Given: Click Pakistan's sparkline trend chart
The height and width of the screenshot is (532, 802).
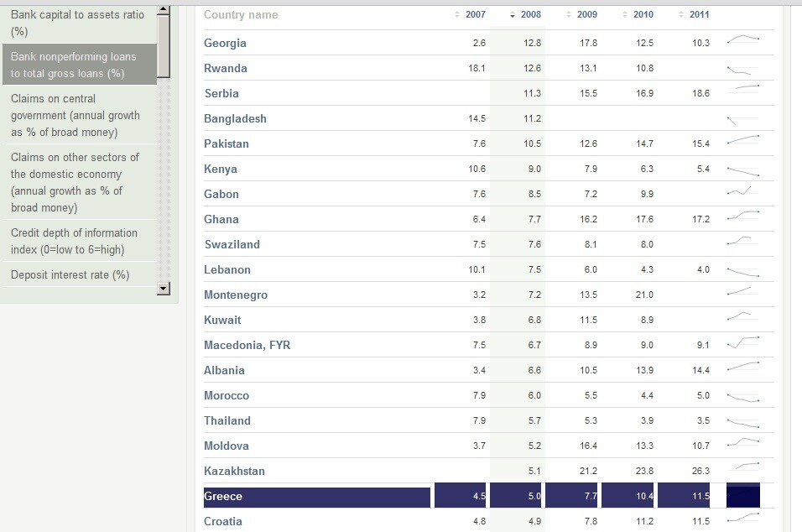Looking at the screenshot, I should tap(743, 139).
